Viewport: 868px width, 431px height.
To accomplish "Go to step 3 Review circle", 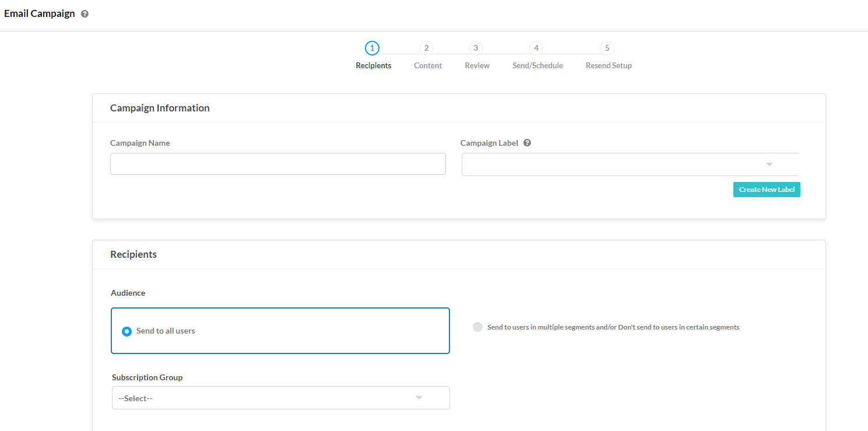I will (476, 48).
